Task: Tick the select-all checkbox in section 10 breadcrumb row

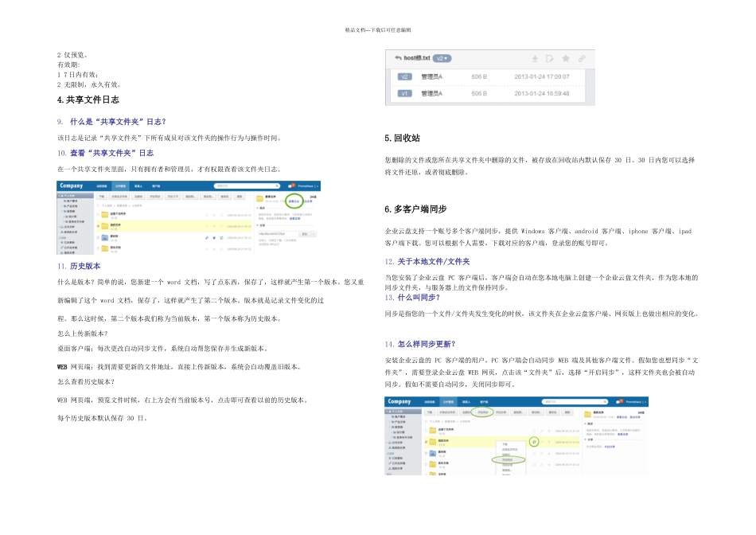Action: (x=98, y=206)
